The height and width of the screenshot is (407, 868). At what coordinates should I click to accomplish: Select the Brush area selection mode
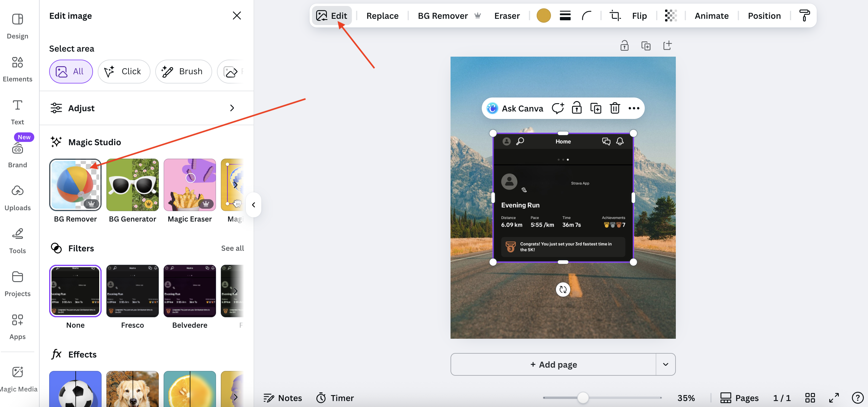(183, 72)
